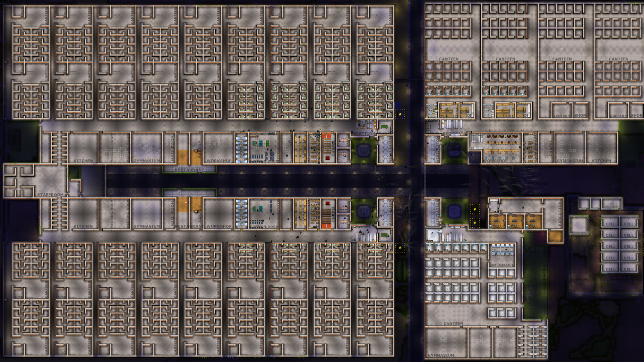Click the GYMNASIUM label in the upper-left wing

coord(147,161)
